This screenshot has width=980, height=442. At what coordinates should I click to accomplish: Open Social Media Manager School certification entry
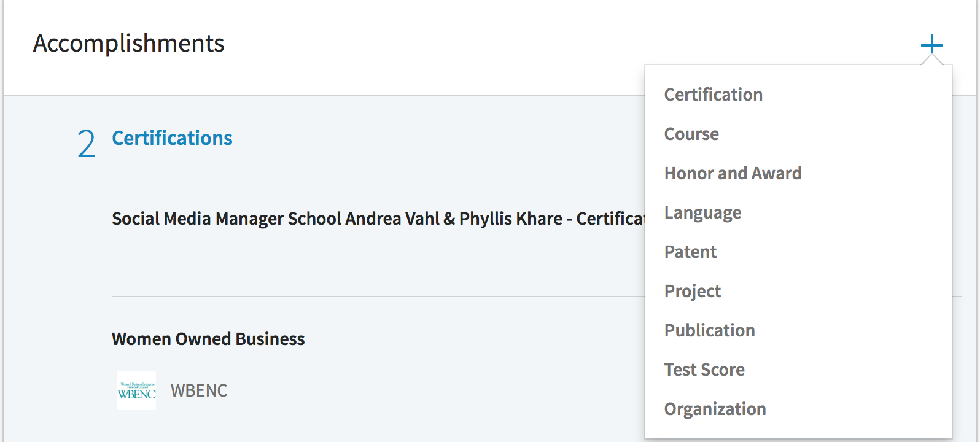pos(378,219)
